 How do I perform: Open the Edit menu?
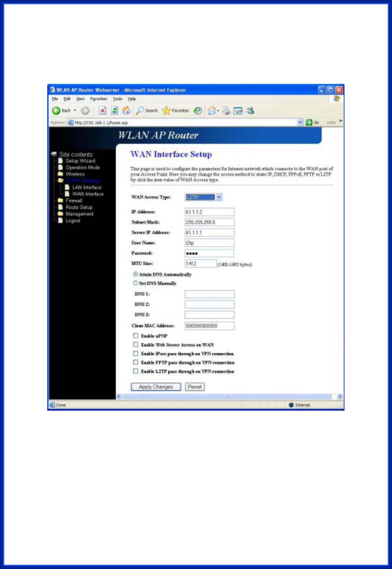pos(67,99)
